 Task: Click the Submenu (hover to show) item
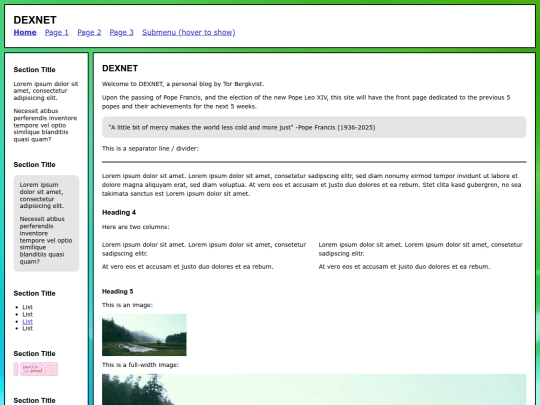[x=189, y=32]
